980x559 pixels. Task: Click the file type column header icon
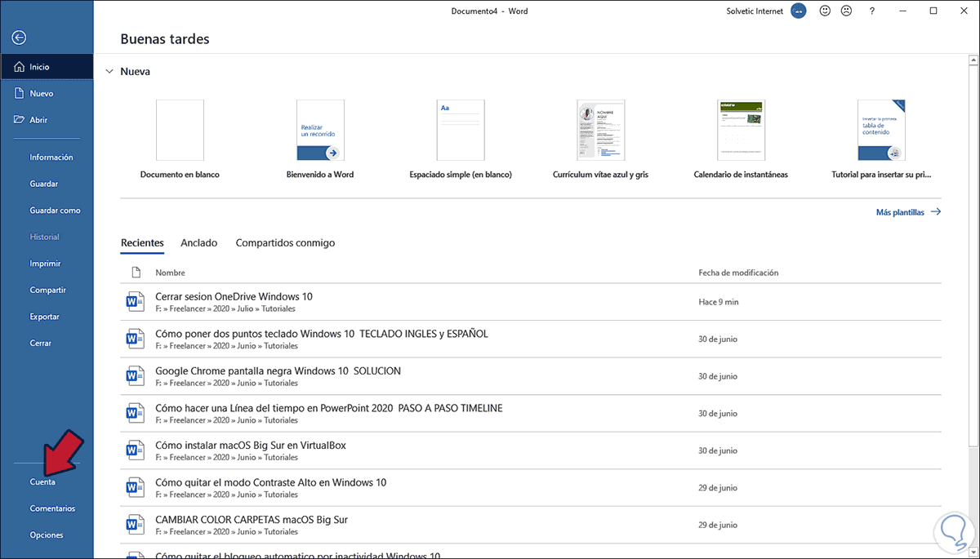pyautogui.click(x=136, y=273)
